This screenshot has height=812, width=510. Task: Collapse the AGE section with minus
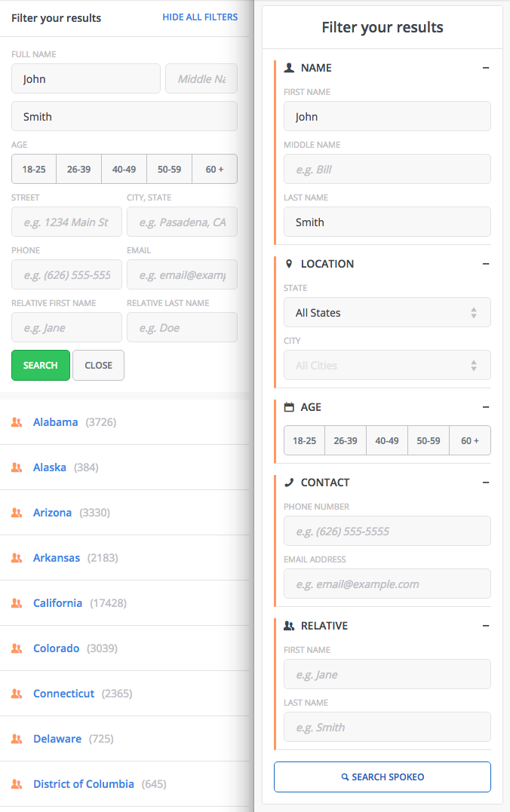486,407
